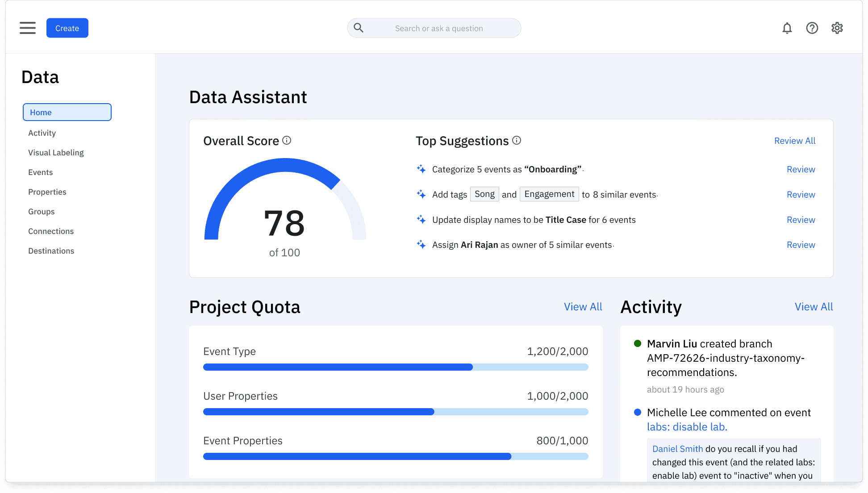Click the search magnifier icon
This screenshot has width=868, height=493.
click(x=358, y=28)
